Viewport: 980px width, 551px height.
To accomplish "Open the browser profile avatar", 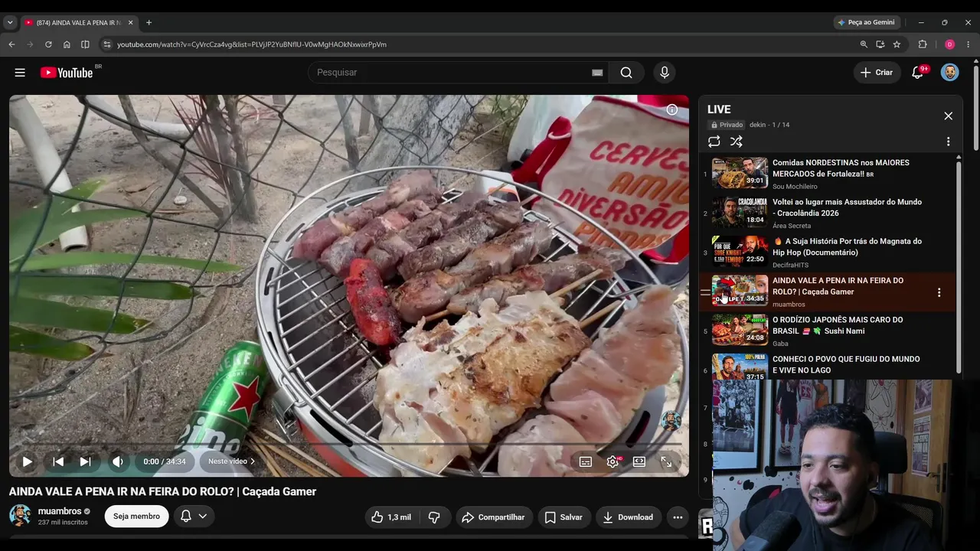I will (x=949, y=44).
